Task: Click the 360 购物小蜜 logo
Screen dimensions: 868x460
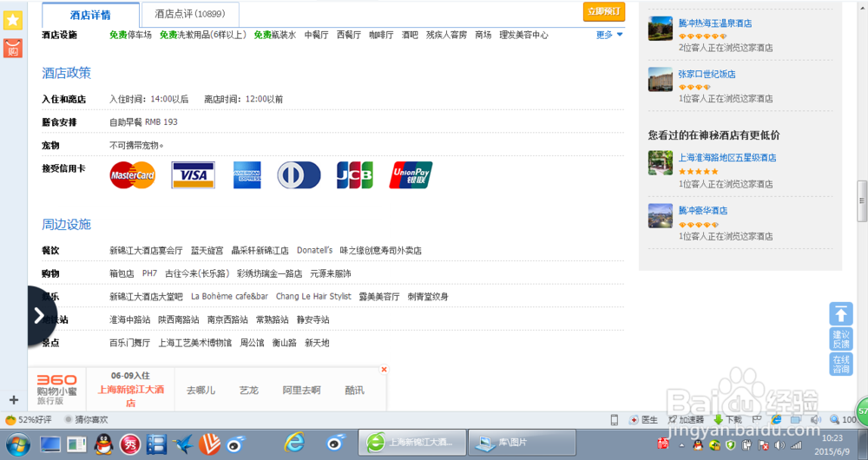Action: [56, 389]
